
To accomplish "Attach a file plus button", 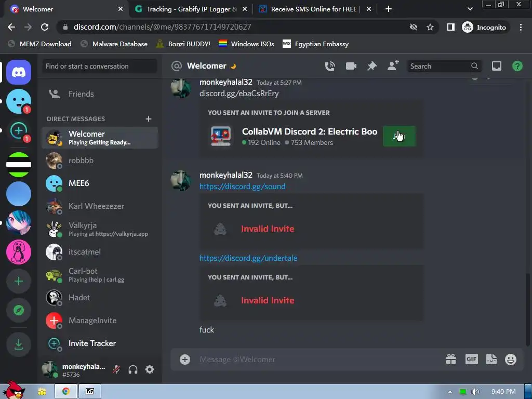I will (x=185, y=360).
